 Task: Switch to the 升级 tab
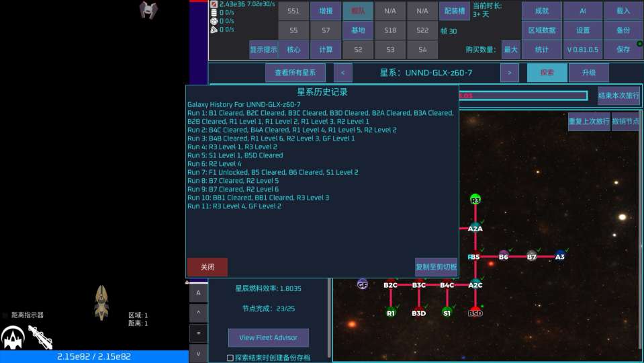coord(588,73)
